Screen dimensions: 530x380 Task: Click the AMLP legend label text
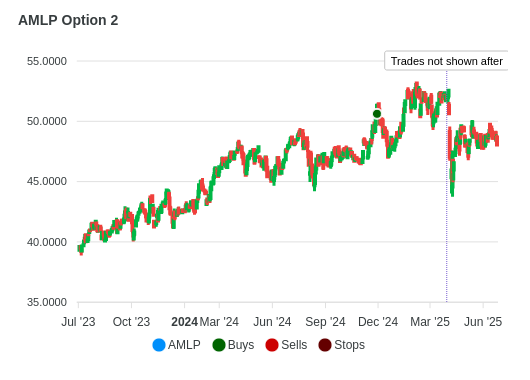pos(184,345)
